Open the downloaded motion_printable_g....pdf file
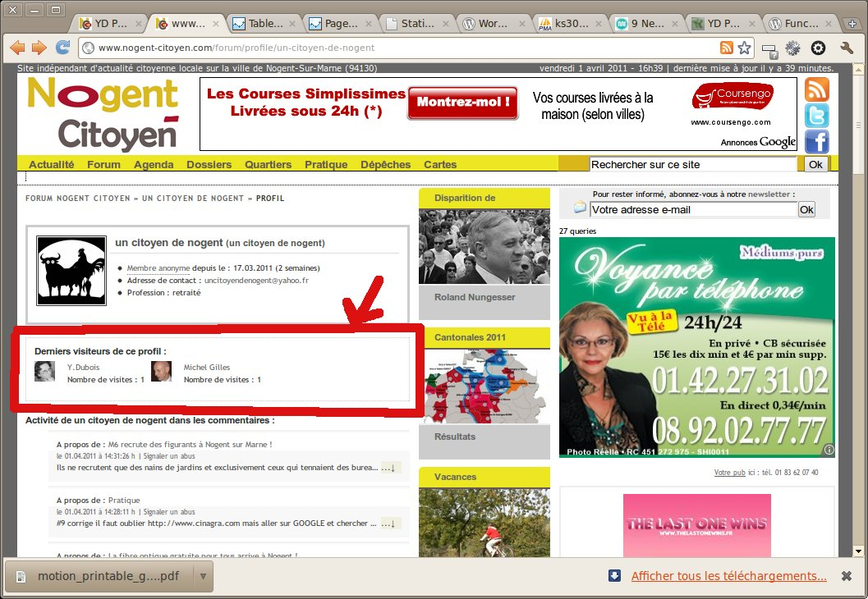The height and width of the screenshot is (599, 868). pos(99,576)
